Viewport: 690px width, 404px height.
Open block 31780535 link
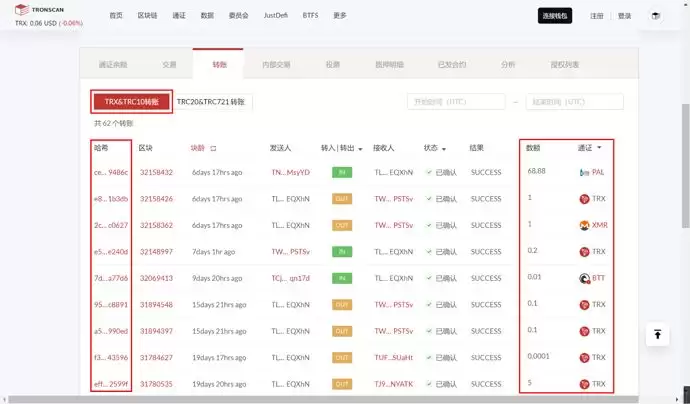point(156,384)
